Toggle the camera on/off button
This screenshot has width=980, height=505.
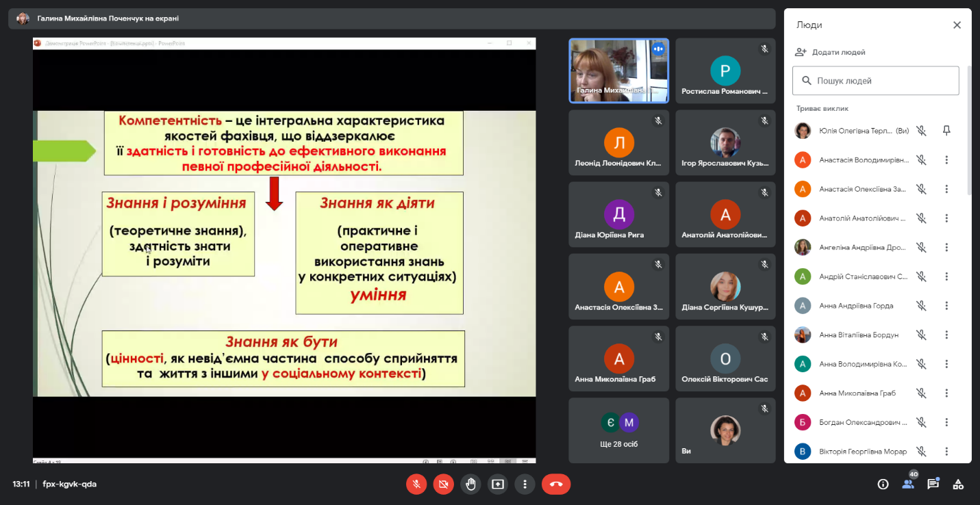click(443, 484)
